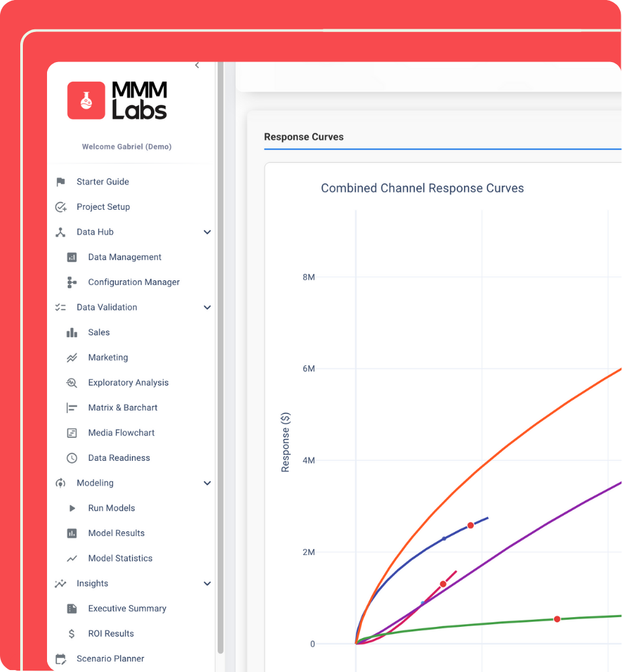This screenshot has height=672, width=622.
Task: Collapse the Insights section
Action: pos(207,583)
